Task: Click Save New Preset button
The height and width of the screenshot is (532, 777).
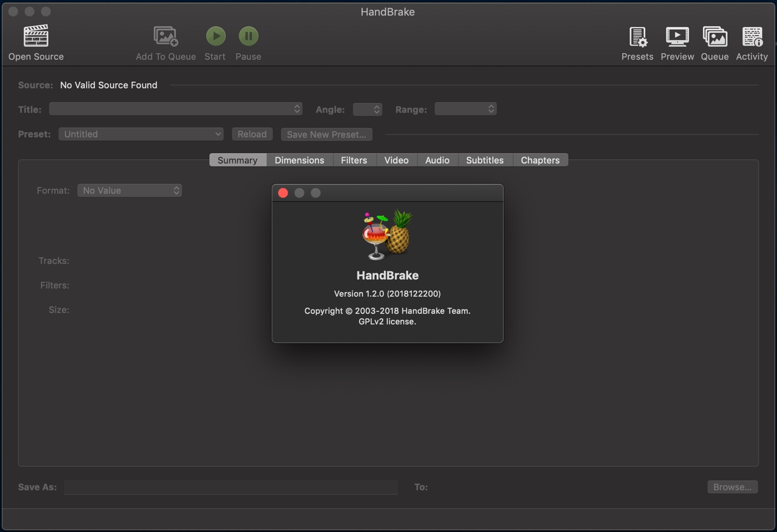Action: pos(326,134)
